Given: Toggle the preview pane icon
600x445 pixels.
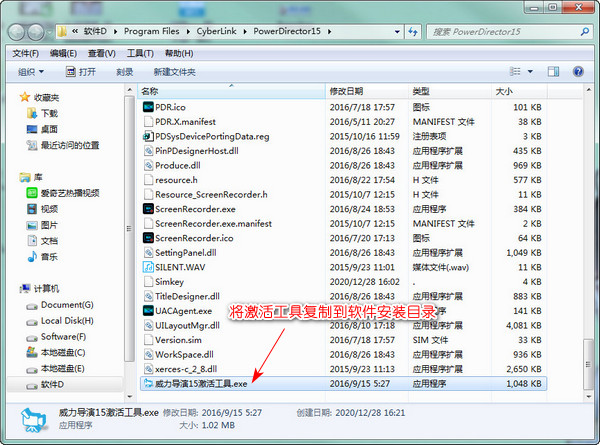Looking at the screenshot, I should pos(553,72).
